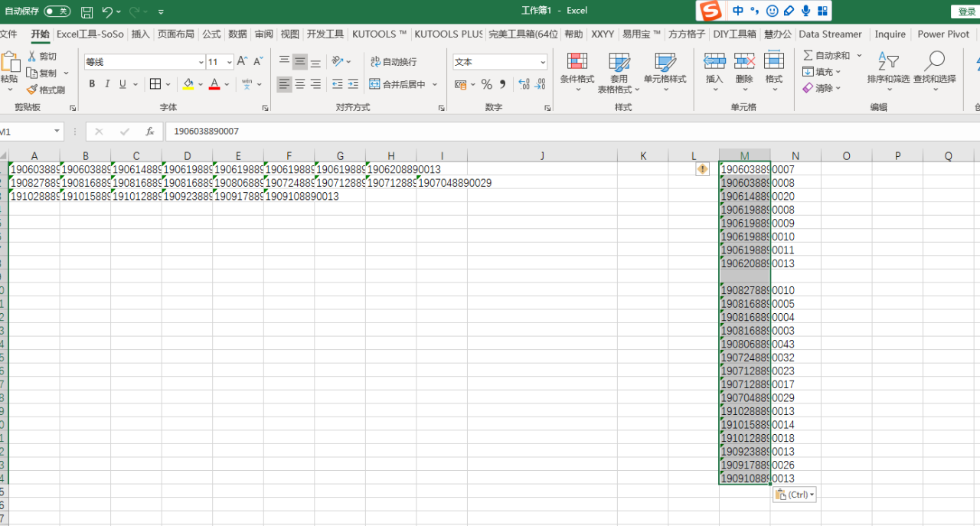Open the Formulas (公式) tab
Viewport: 980px width, 526px height.
coord(211,34)
